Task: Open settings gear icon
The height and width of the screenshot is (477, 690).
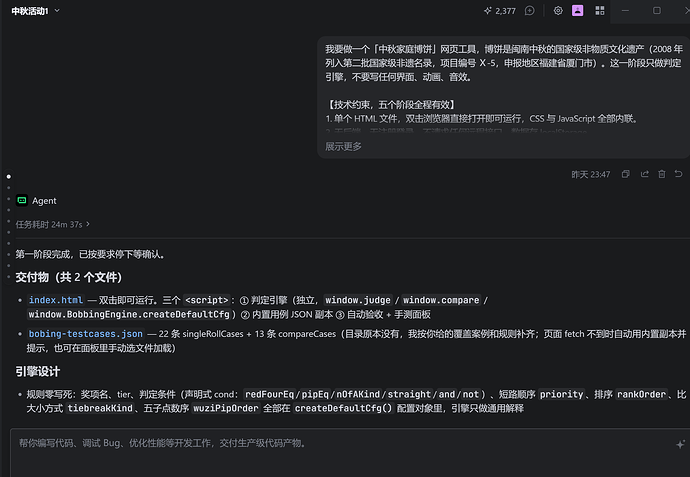Action: click(558, 11)
